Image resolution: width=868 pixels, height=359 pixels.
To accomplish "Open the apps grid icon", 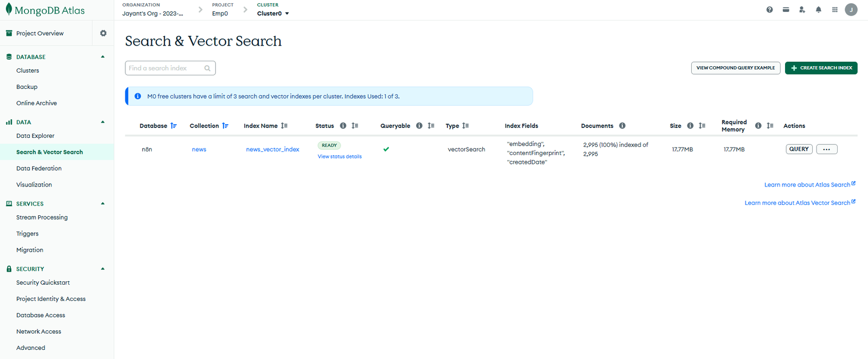I will point(834,10).
